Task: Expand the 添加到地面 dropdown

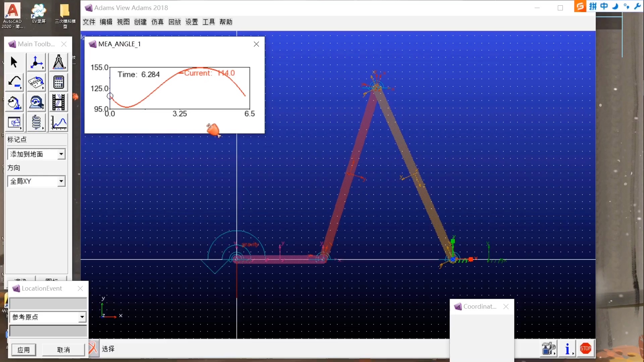Action: click(61, 154)
